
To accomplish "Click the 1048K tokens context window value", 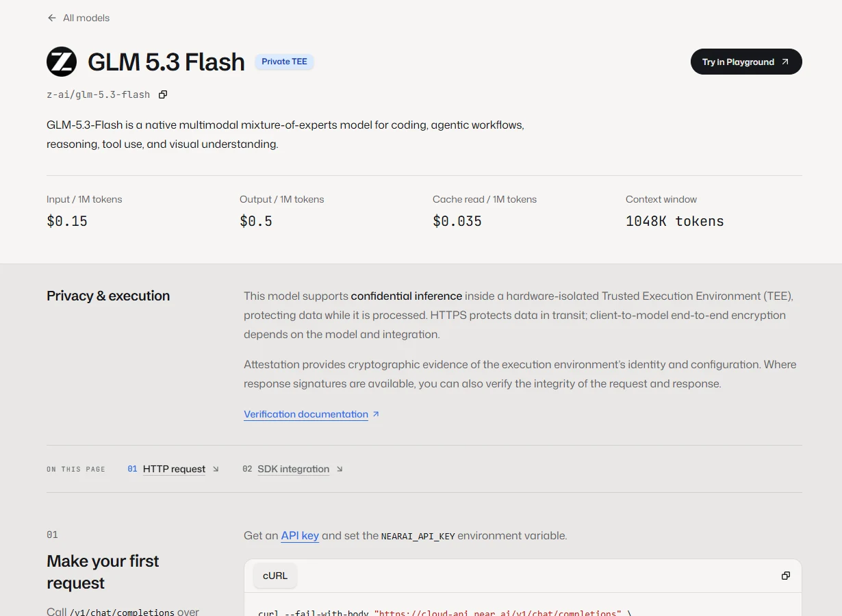I will (675, 221).
